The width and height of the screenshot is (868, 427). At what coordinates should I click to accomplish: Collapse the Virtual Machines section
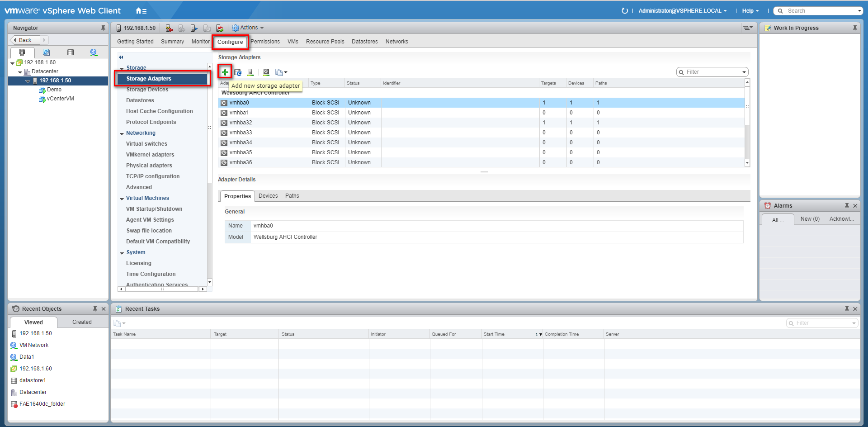[x=122, y=199]
